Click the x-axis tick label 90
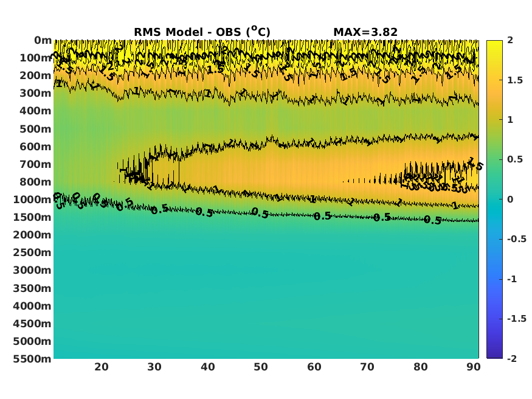The width and height of the screenshot is (532, 399). [x=474, y=367]
